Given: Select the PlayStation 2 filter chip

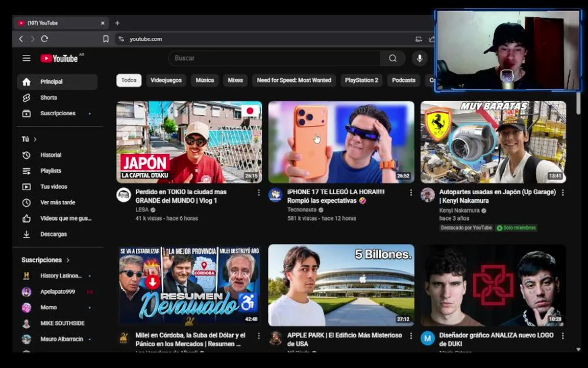Looking at the screenshot, I should pos(361,80).
